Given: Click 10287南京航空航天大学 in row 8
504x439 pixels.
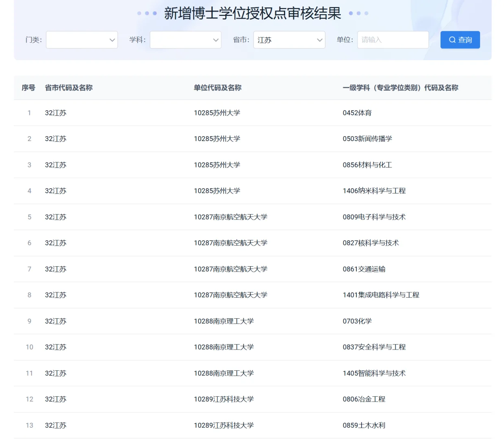Looking at the screenshot, I should (x=231, y=295).
